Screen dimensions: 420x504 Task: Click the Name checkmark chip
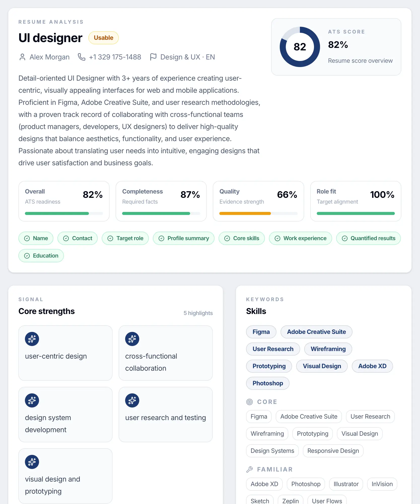tap(36, 238)
